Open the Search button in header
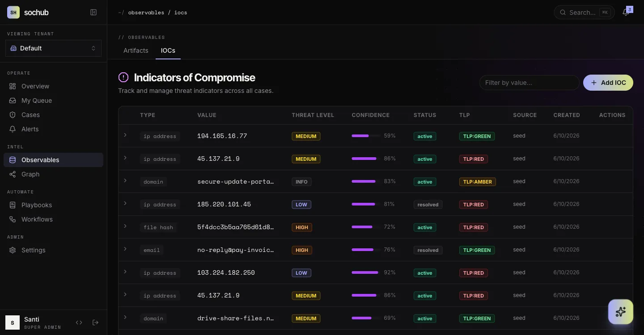Screen dimensions: 644x335 tap(585, 13)
